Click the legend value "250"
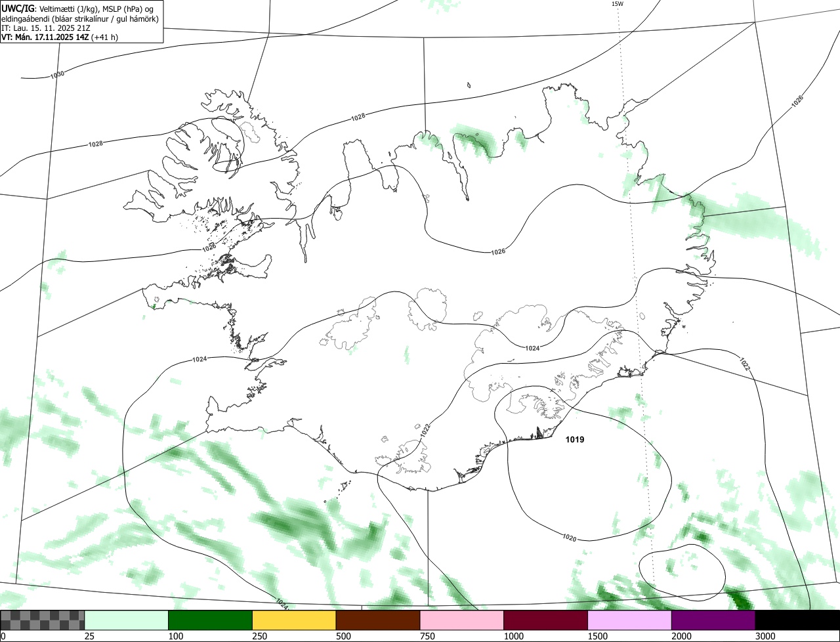This screenshot has width=840, height=642. click(x=261, y=636)
